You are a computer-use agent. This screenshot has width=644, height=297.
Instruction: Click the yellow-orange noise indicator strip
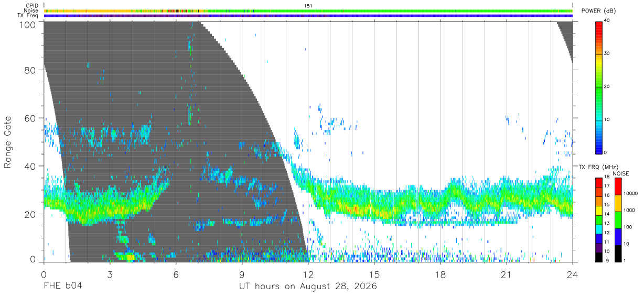[308, 10]
